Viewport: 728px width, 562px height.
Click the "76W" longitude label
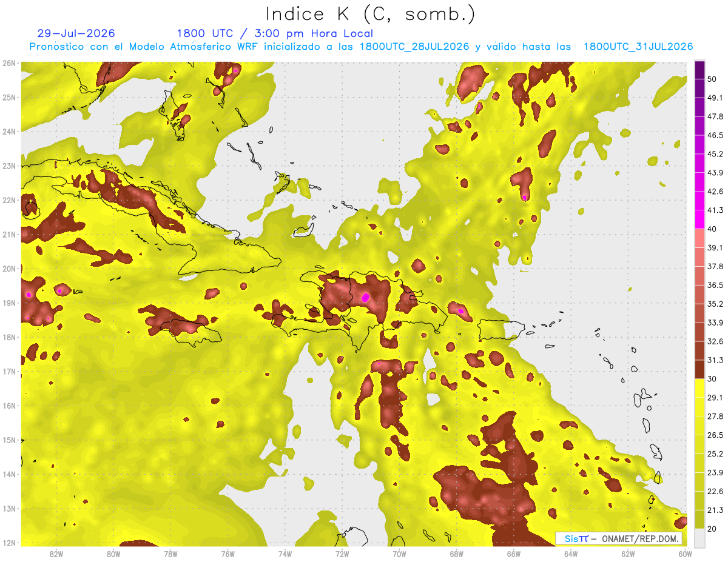coord(227,554)
